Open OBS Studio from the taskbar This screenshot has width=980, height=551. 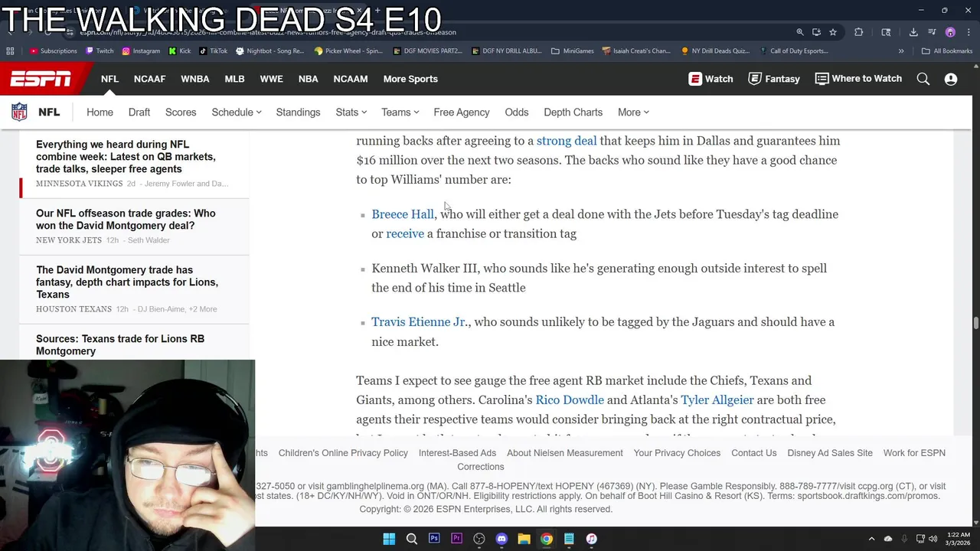pos(479,539)
